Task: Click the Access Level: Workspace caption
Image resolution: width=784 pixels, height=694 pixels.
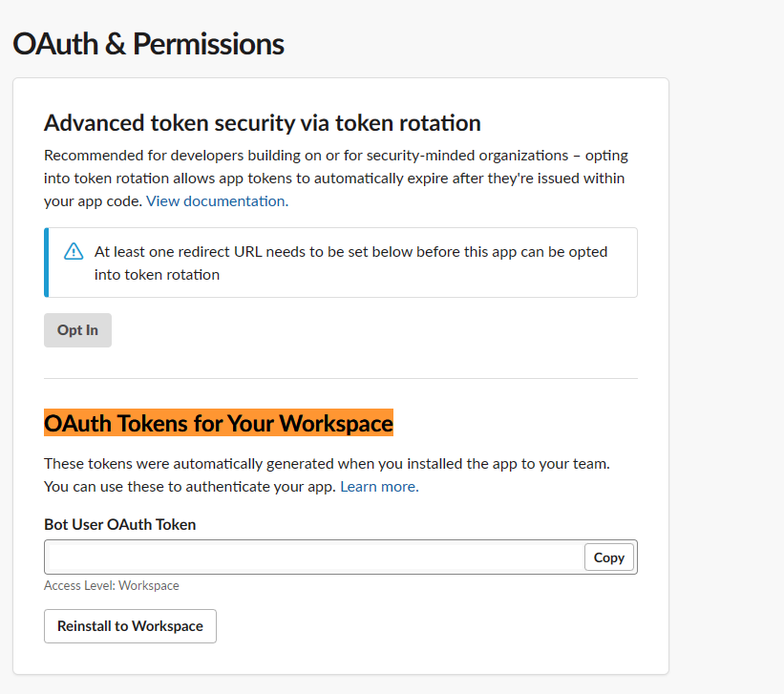Action: click(x=111, y=586)
